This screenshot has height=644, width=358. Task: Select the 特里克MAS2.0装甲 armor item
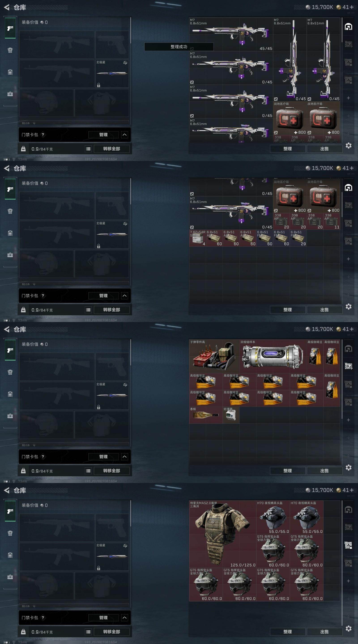[223, 534]
